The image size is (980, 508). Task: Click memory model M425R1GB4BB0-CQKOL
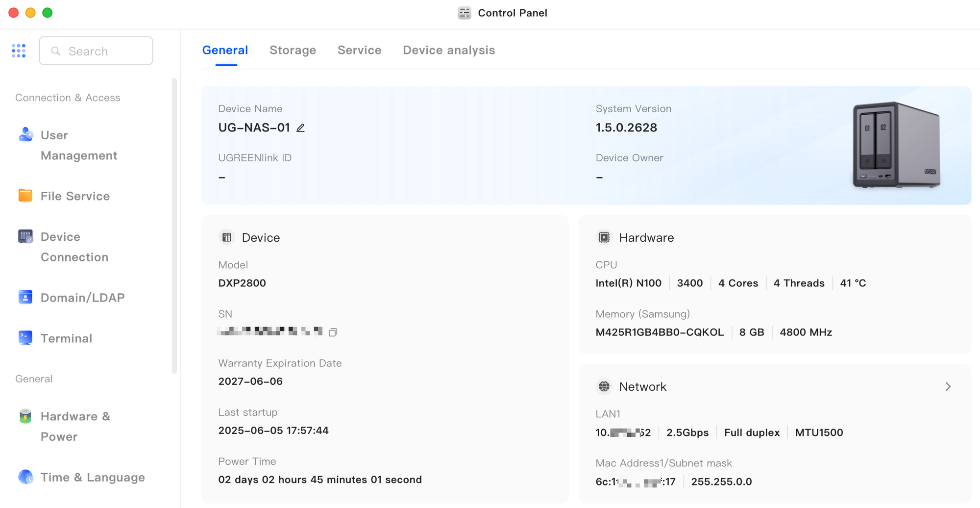tap(660, 332)
